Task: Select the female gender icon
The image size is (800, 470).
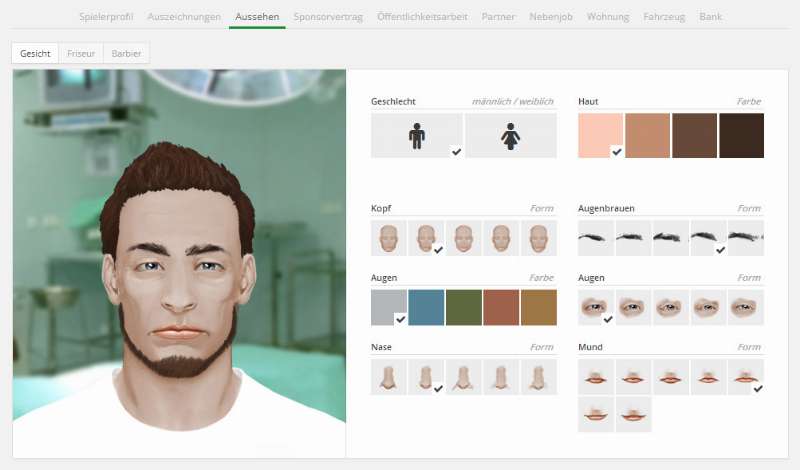Action: [x=510, y=135]
